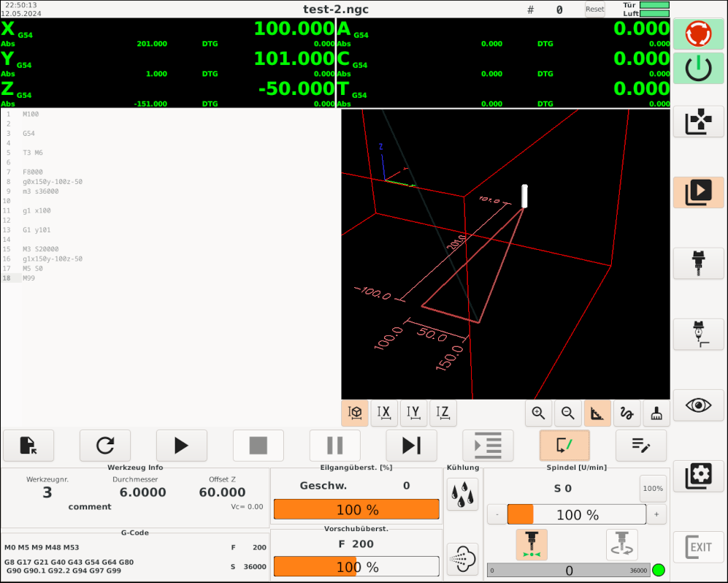Screen dimensions: 728x583
Task: Toggle flood coolant droplets button
Action: click(x=462, y=495)
